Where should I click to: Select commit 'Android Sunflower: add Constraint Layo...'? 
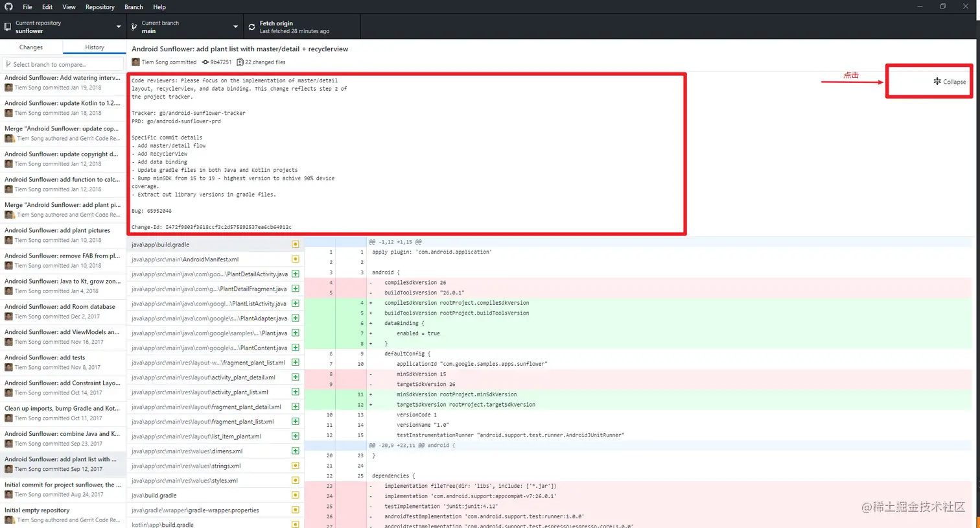(x=63, y=387)
